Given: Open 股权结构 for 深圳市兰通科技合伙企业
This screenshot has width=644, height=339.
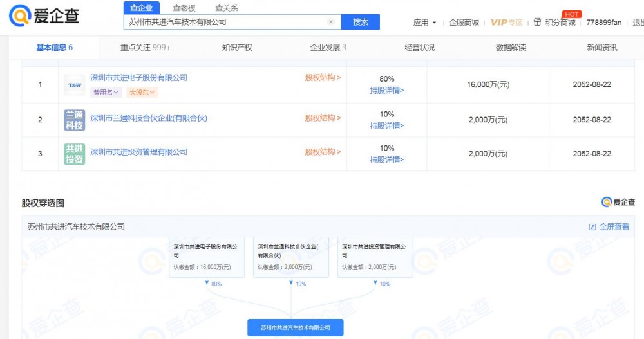Looking at the screenshot, I should (323, 118).
